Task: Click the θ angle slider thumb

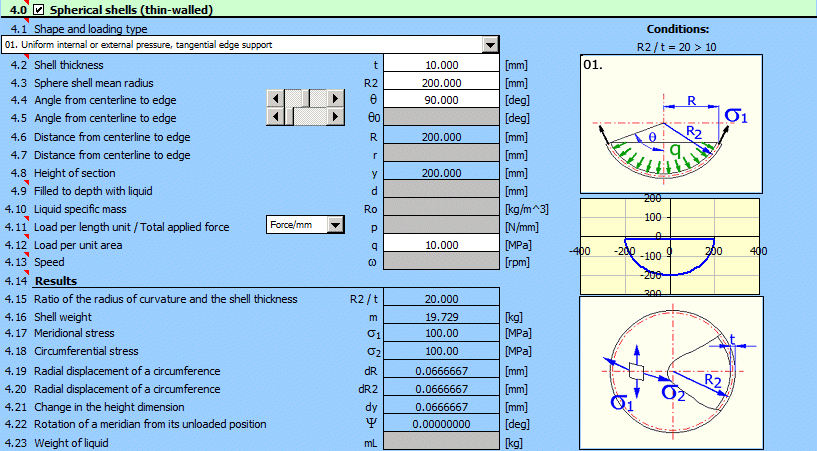Action: [305, 98]
